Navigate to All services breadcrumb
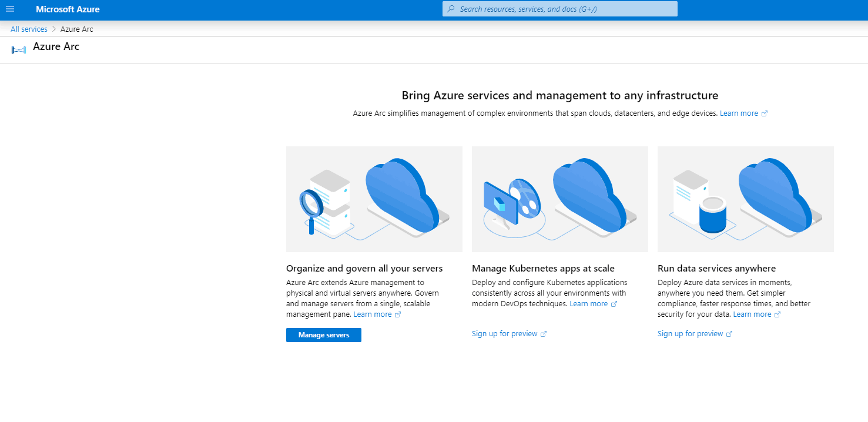Screen dimensions: 868x422 [29, 29]
